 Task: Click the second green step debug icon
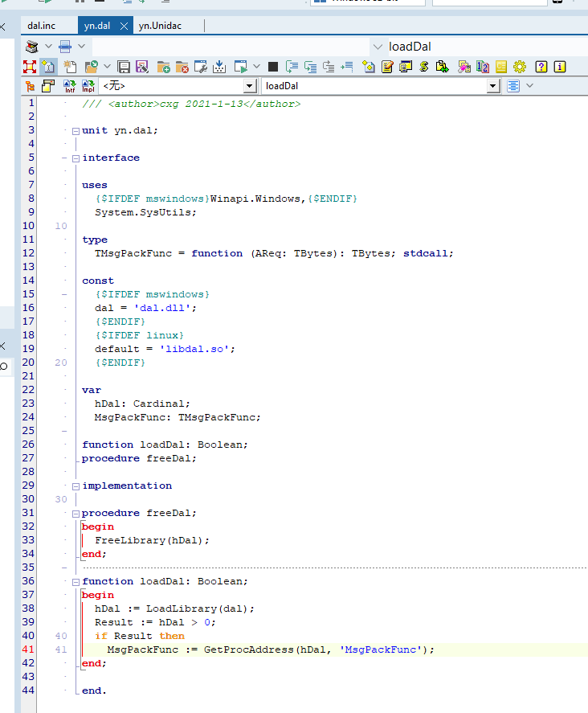[310, 67]
